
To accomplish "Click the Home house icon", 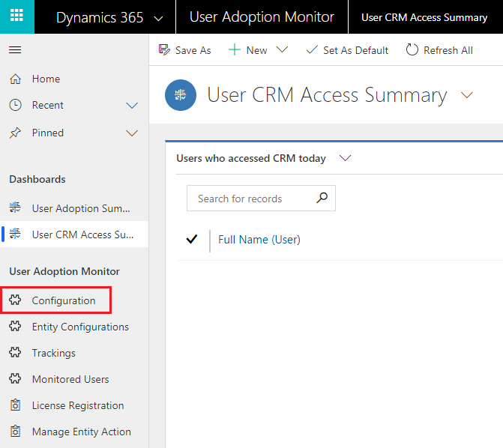I will (x=15, y=79).
